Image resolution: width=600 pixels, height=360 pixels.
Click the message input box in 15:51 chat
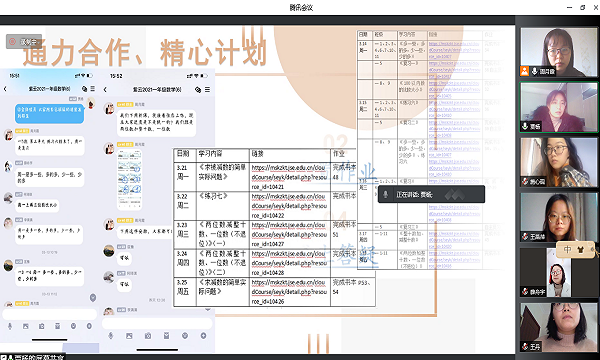click(50, 314)
